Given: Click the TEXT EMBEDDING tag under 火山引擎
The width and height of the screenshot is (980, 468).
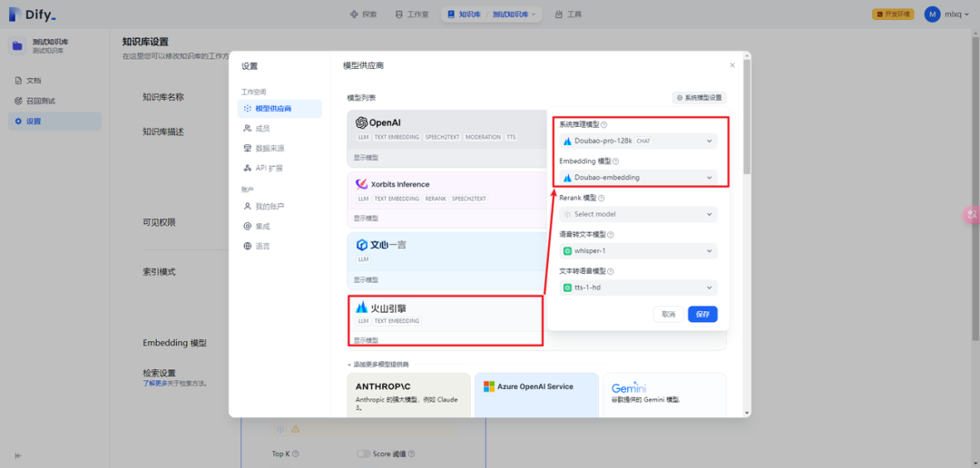Looking at the screenshot, I should point(397,321).
